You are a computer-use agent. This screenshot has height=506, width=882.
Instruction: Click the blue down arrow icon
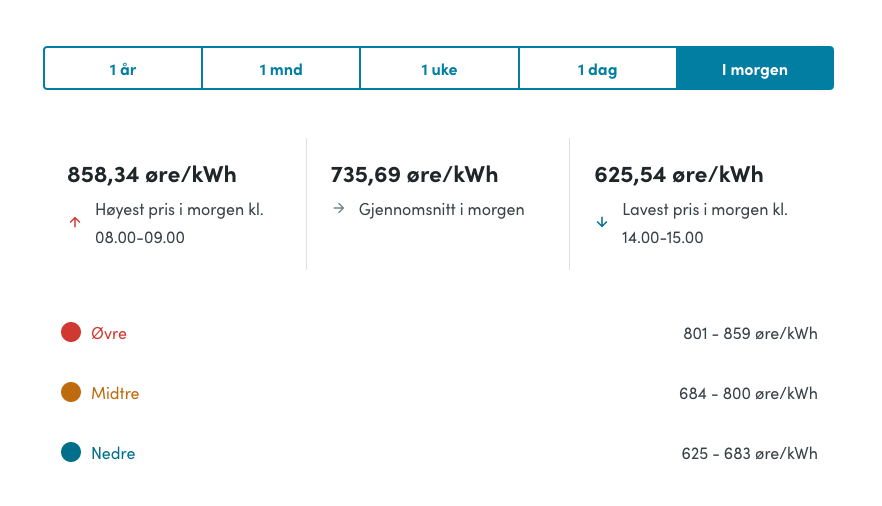point(602,223)
